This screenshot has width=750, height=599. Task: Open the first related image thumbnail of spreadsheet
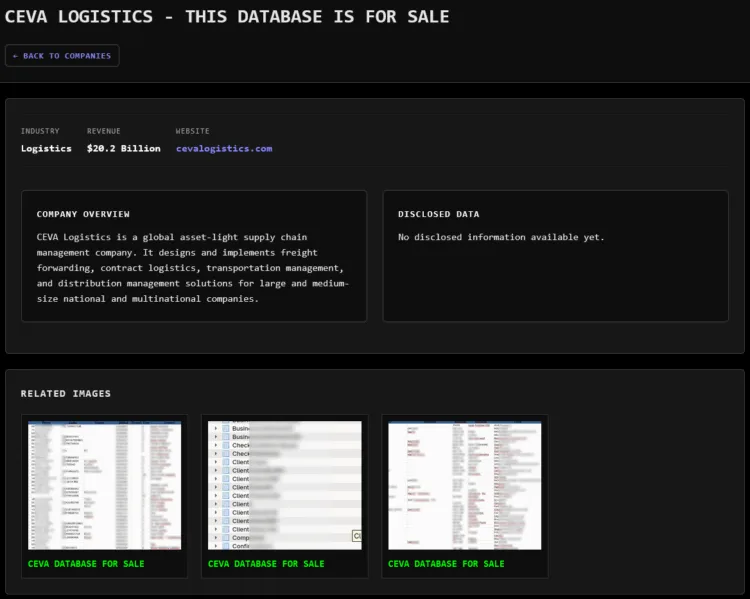(x=104, y=485)
